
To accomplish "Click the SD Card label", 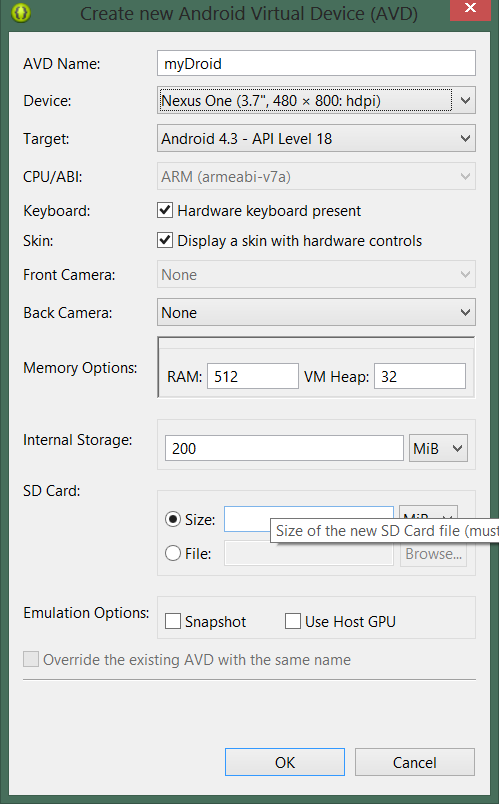I will pos(52,491).
